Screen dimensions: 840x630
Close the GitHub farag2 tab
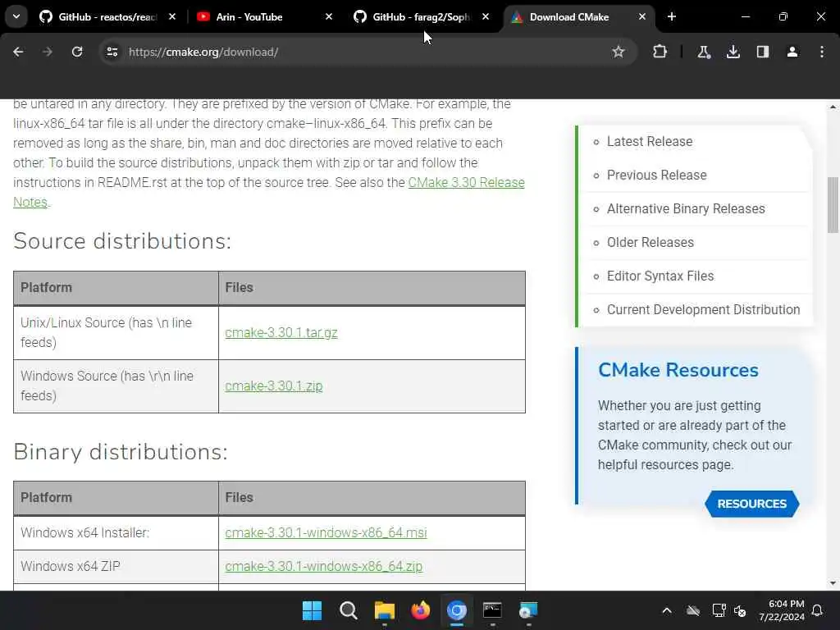click(x=486, y=17)
